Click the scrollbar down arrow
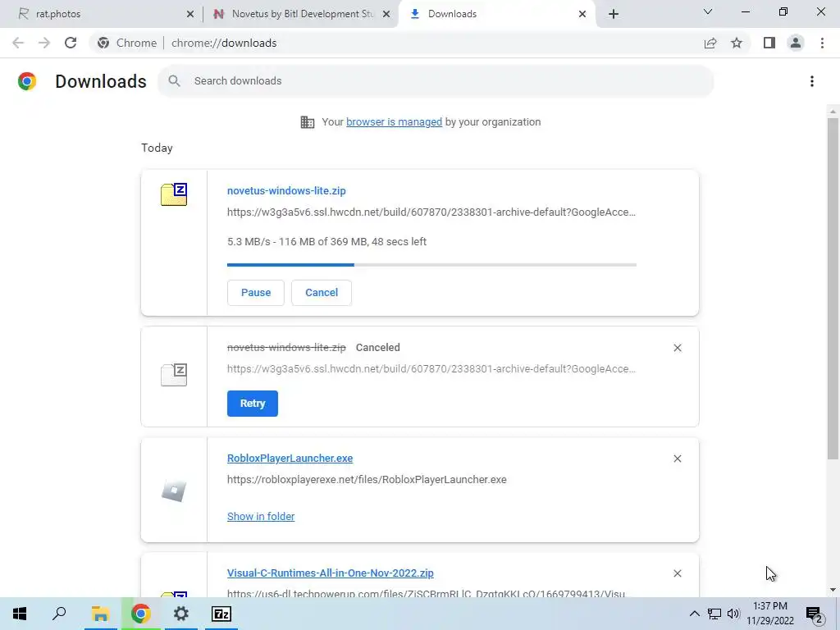 pos(833,590)
